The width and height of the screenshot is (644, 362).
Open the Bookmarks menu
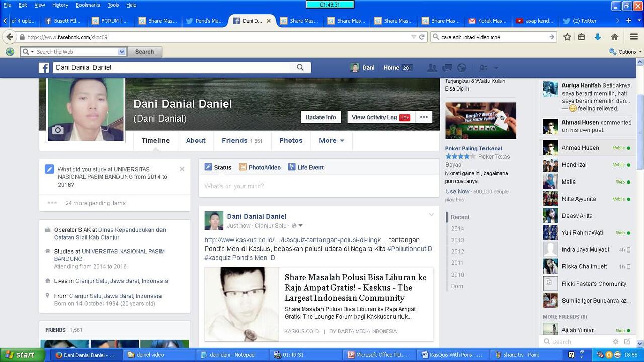[x=88, y=5]
